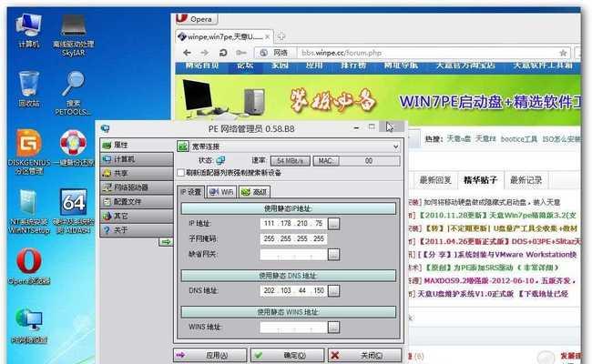Toggle 使用静态 WINS 地址 button
Screen dimensions: 592x364
click(x=289, y=312)
